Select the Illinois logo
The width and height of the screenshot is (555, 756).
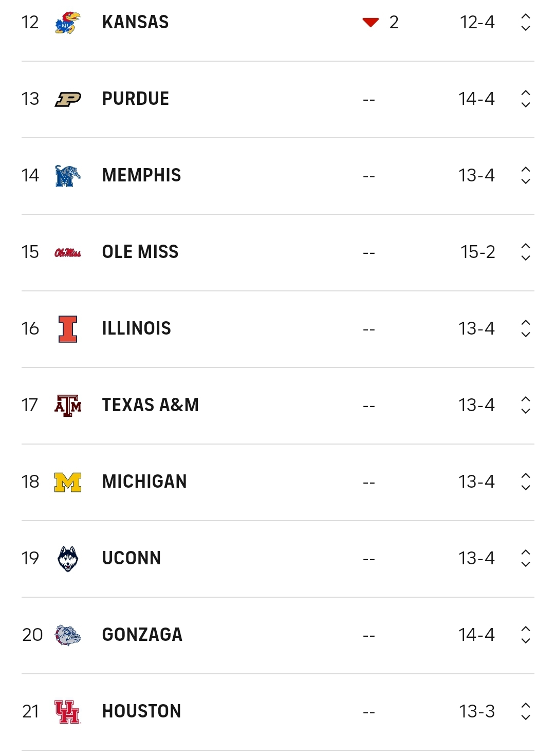point(68,329)
